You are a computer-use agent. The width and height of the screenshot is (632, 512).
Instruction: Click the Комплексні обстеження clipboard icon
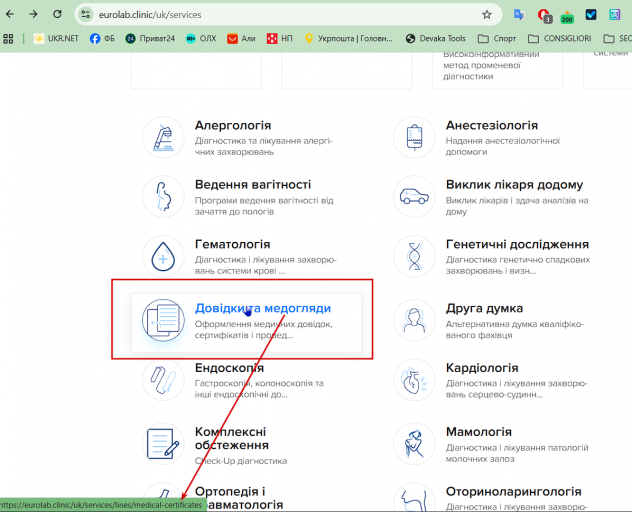(163, 444)
